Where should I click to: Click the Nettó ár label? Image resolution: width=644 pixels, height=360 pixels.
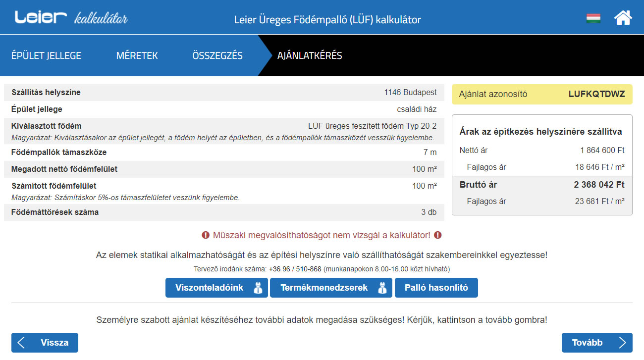(473, 151)
